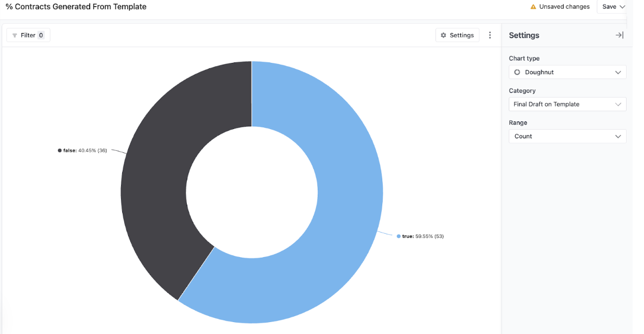This screenshot has height=334, width=644.
Task: Click the % Contracts Generated From Template title
Action: pyautogui.click(x=76, y=7)
